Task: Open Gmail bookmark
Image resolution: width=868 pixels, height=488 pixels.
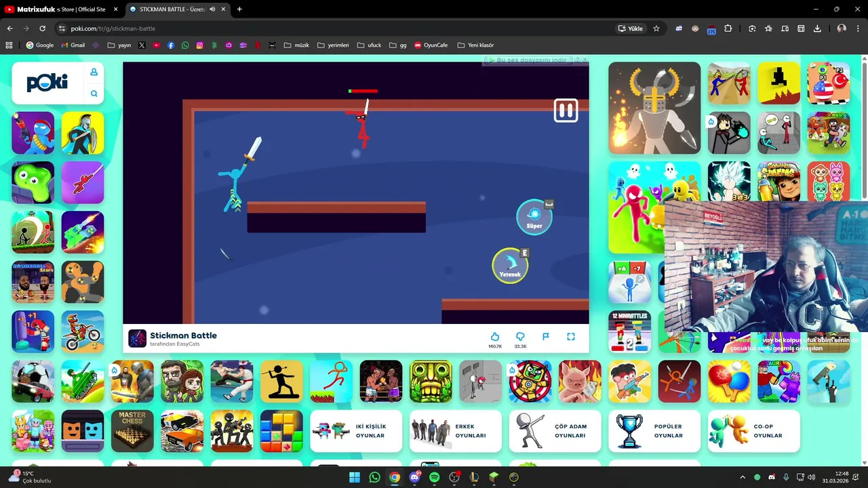Action: pyautogui.click(x=73, y=45)
